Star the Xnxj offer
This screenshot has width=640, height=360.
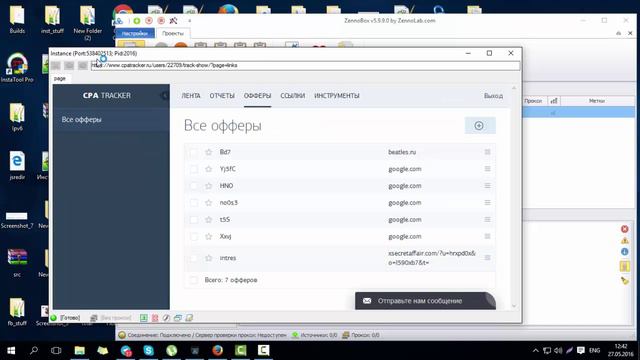click(x=209, y=237)
